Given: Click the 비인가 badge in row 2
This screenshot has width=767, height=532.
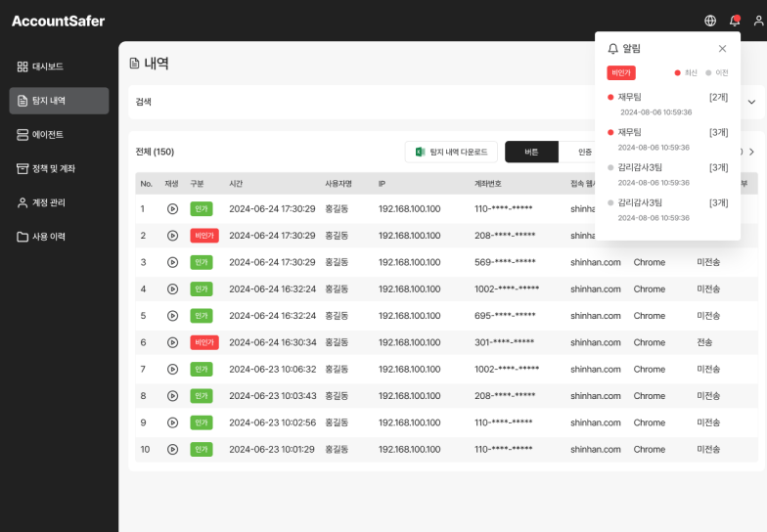Looking at the screenshot, I should [203, 236].
